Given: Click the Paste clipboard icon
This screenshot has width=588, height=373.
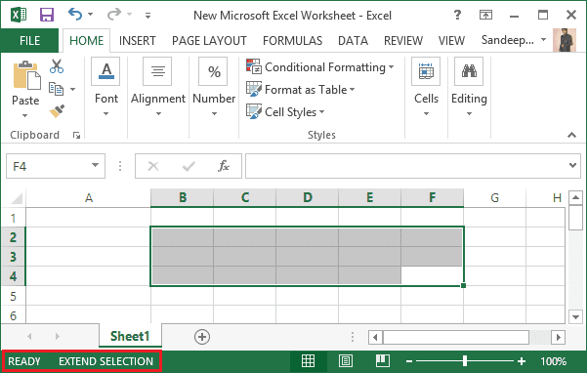Looking at the screenshot, I should click(x=26, y=75).
